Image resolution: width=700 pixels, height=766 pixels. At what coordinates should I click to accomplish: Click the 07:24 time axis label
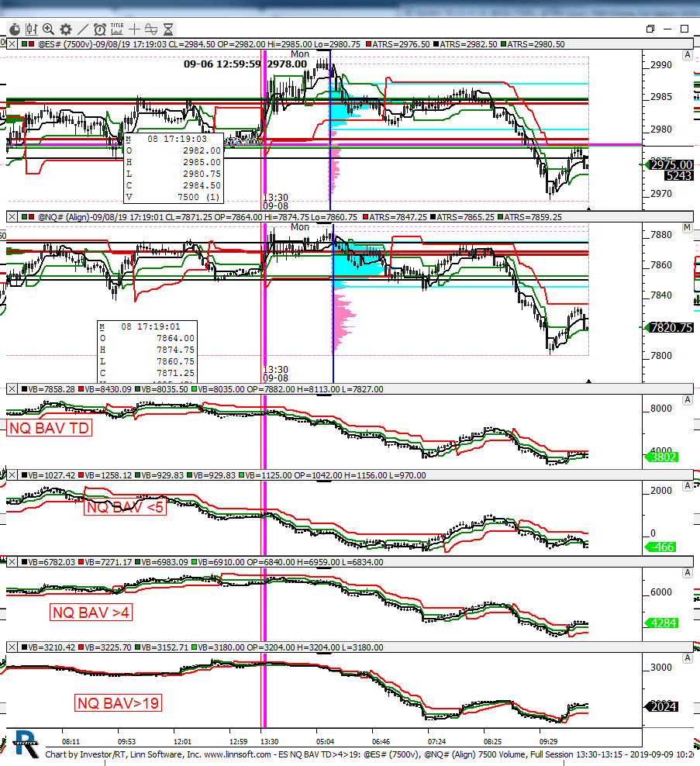click(x=436, y=741)
